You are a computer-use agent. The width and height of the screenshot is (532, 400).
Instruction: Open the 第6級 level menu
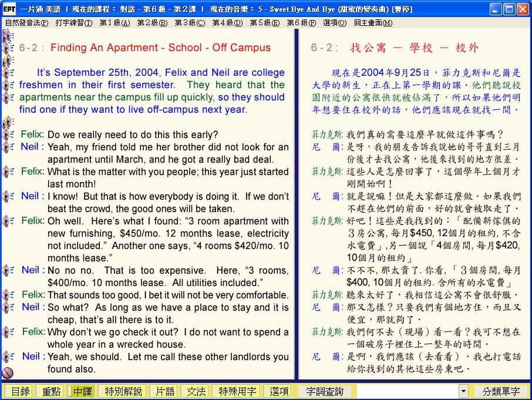pos(301,22)
